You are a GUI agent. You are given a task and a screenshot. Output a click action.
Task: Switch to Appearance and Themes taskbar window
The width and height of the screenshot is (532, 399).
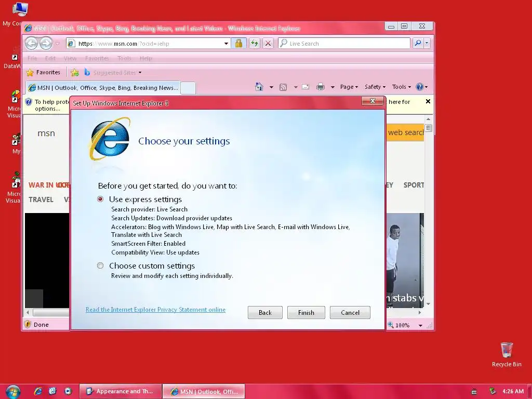coord(120,391)
